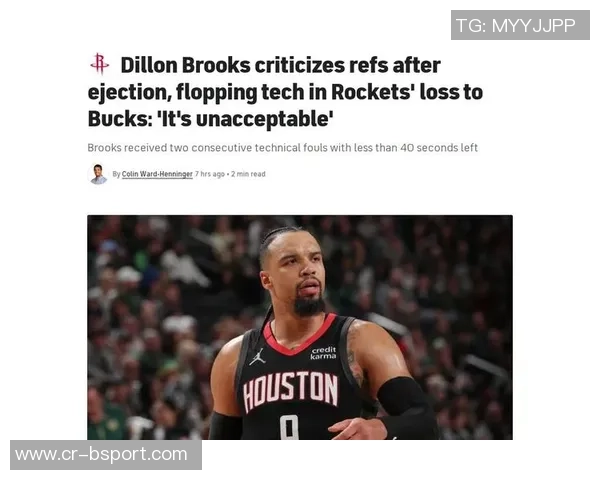Click the jersey number on player
Screen dimensions: 600x480
[289, 427]
